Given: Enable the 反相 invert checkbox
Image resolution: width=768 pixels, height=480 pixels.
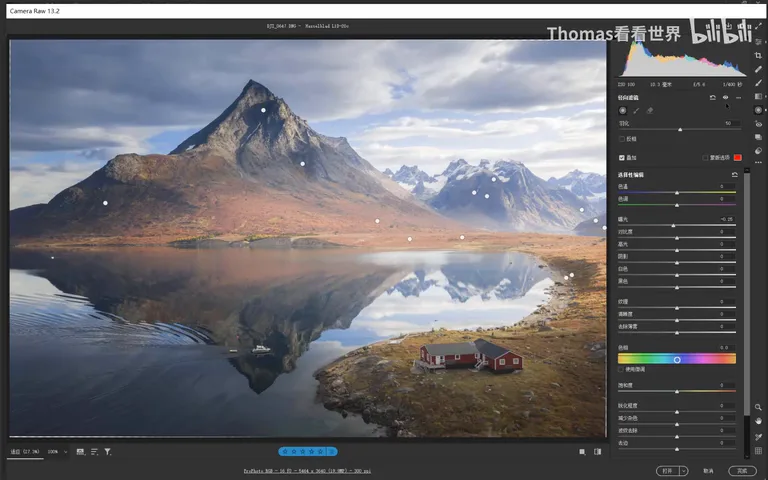Looking at the screenshot, I should [x=622, y=139].
